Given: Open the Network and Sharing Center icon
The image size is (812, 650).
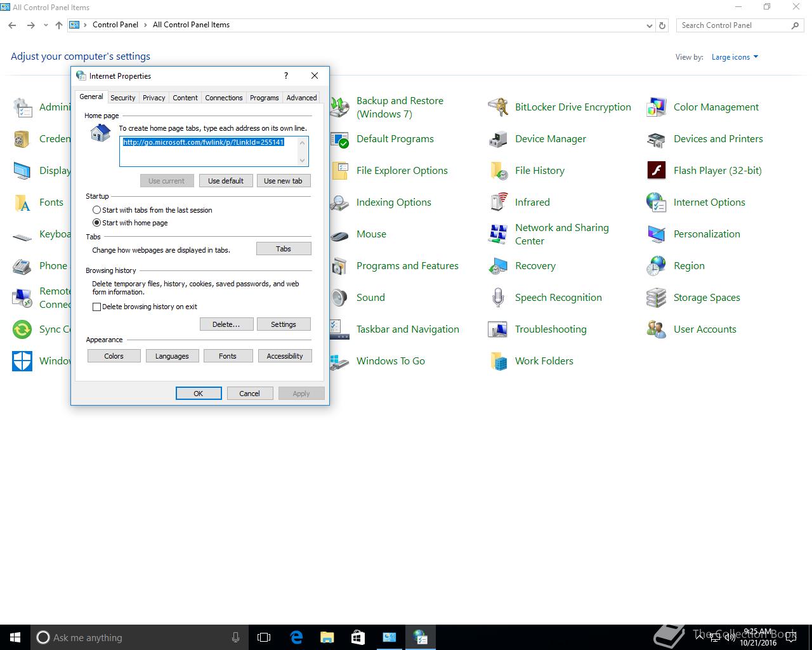Looking at the screenshot, I should (x=498, y=234).
